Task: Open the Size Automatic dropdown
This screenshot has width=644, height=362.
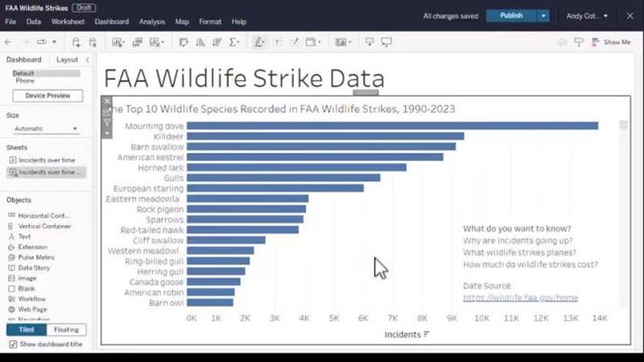Action: tap(45, 129)
